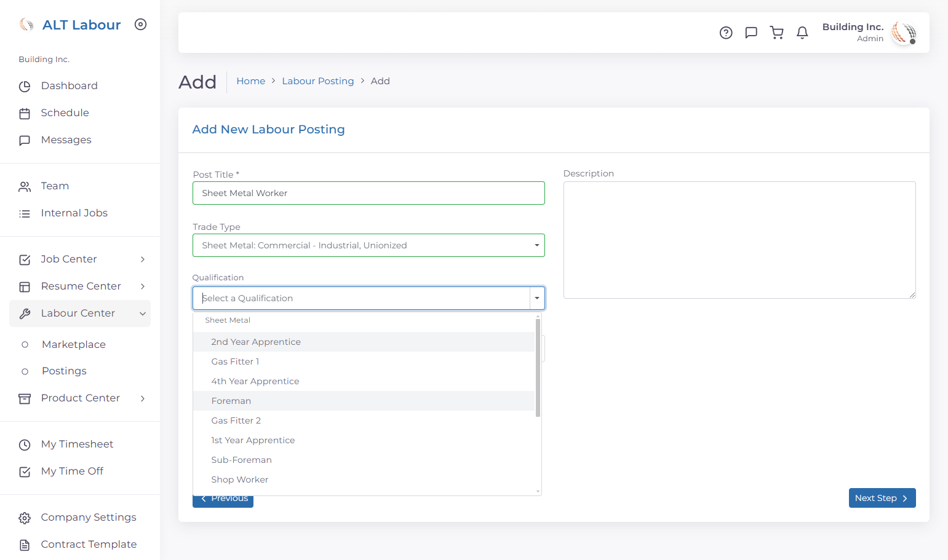This screenshot has height=560, width=948.
Task: Open the shopping cart icon
Action: (777, 33)
